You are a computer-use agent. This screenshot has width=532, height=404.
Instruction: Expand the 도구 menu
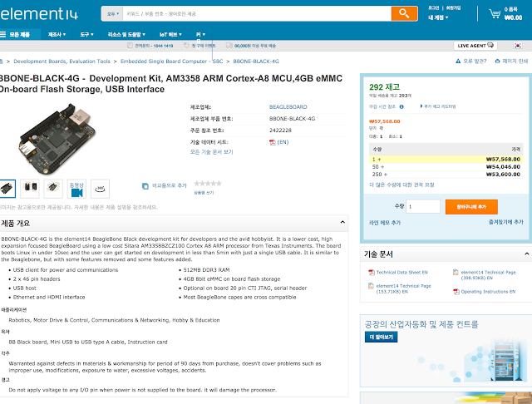pyautogui.click(x=86, y=34)
